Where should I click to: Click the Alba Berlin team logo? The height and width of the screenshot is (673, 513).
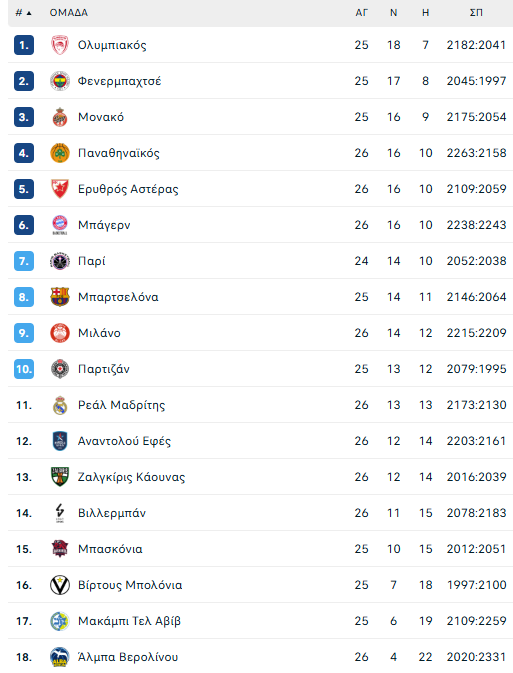pyautogui.click(x=60, y=657)
